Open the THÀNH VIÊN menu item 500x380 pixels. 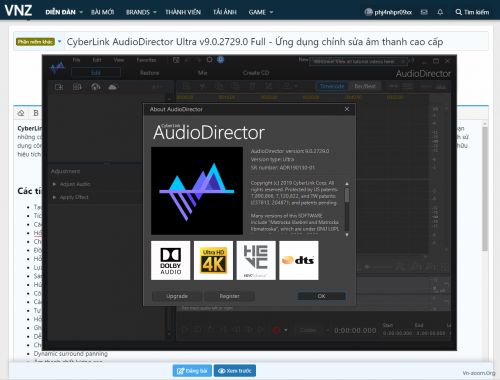pos(183,12)
